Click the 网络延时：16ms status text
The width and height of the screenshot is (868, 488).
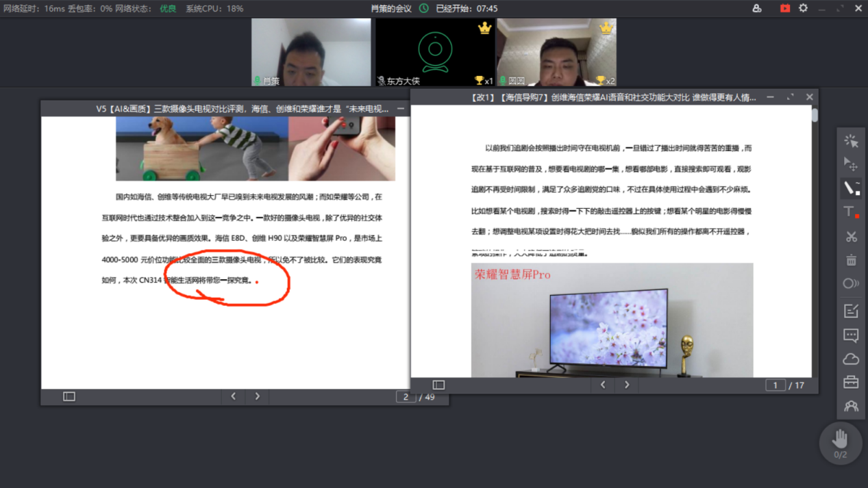click(x=34, y=8)
